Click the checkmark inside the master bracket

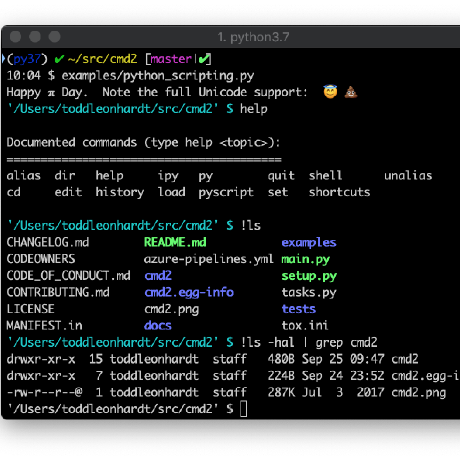[203, 59]
